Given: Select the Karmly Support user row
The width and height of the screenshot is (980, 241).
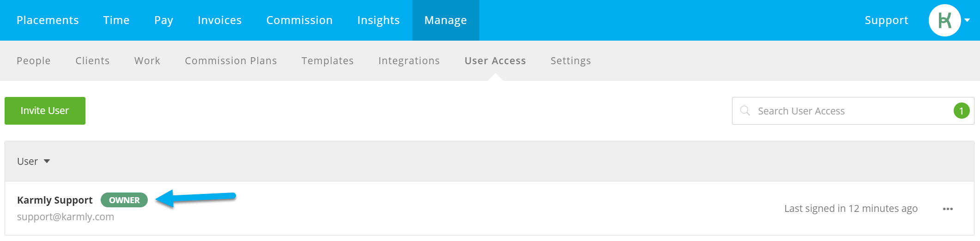Looking at the screenshot, I should (x=490, y=208).
